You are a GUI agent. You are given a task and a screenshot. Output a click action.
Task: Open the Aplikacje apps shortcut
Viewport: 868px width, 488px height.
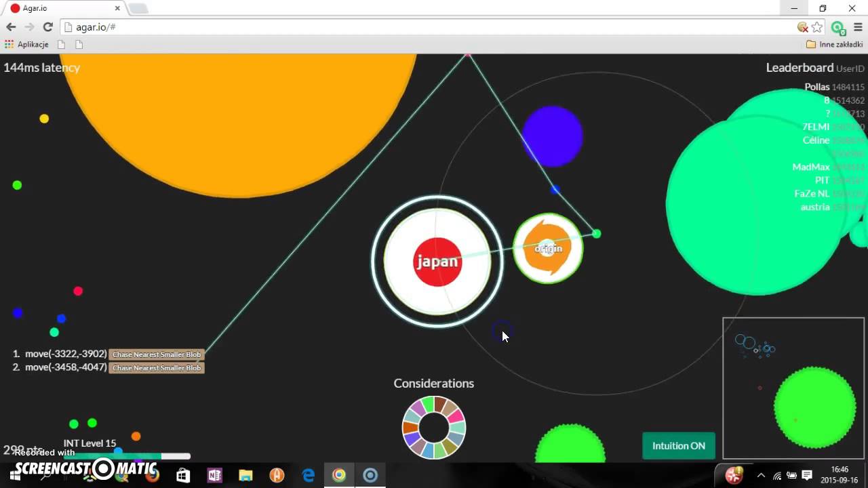pos(26,44)
